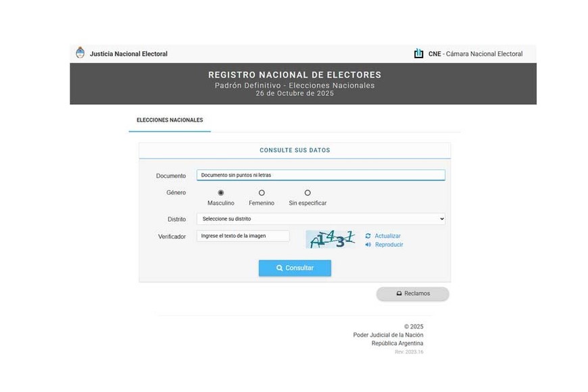Image resolution: width=588 pixels, height=392 pixels.
Task: Switch to the Elecciones Nacionales tab
Action: pyautogui.click(x=170, y=120)
